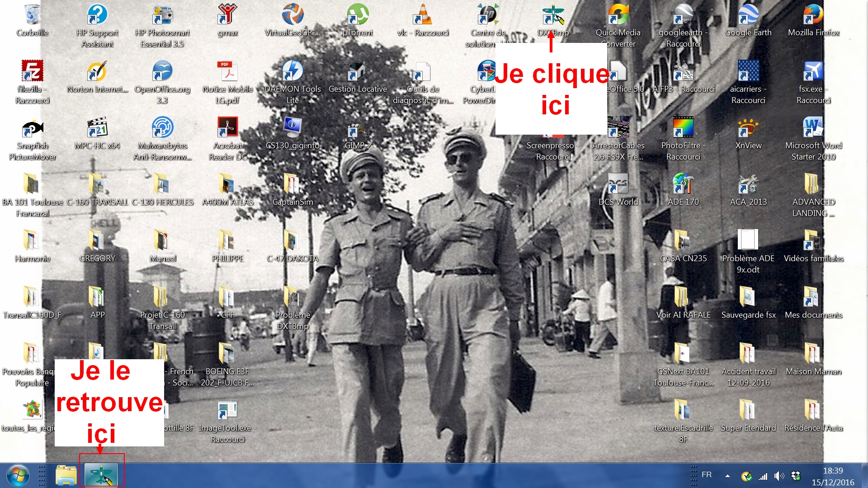Image resolution: width=868 pixels, height=488 pixels.
Task: Open the C-47 DAKOTA folder
Action: [292, 241]
